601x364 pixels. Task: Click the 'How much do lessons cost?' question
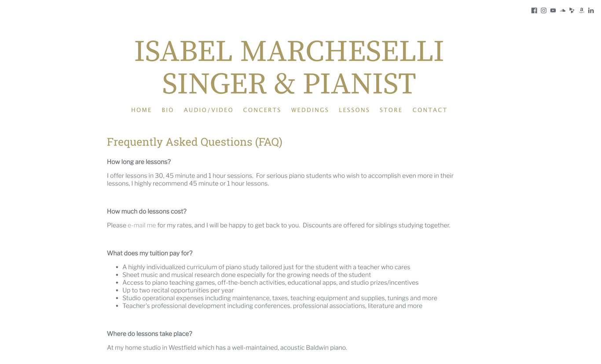point(147,211)
